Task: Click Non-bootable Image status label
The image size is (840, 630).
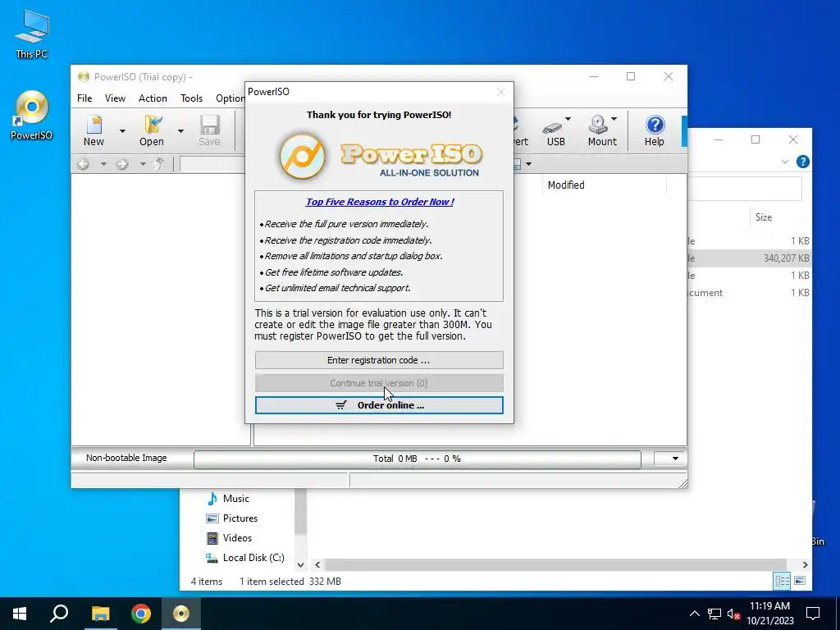Action: [x=126, y=458]
